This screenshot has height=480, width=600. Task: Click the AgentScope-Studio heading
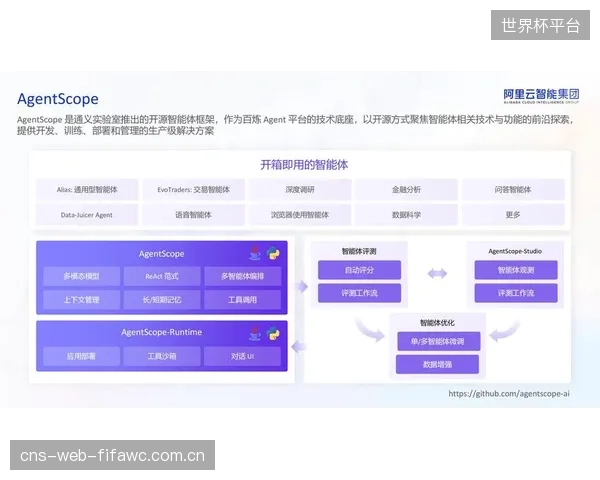pos(515,251)
